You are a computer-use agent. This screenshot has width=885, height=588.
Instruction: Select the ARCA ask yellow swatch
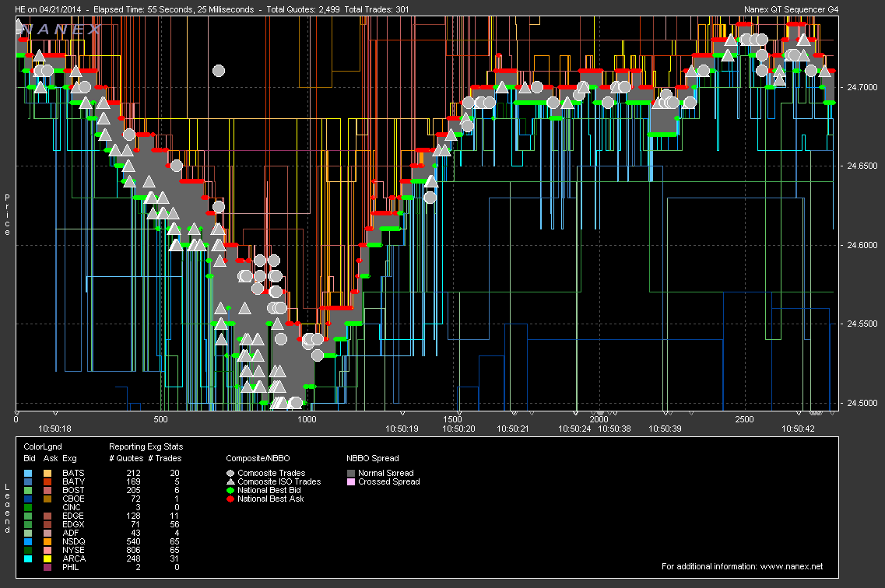[47, 558]
